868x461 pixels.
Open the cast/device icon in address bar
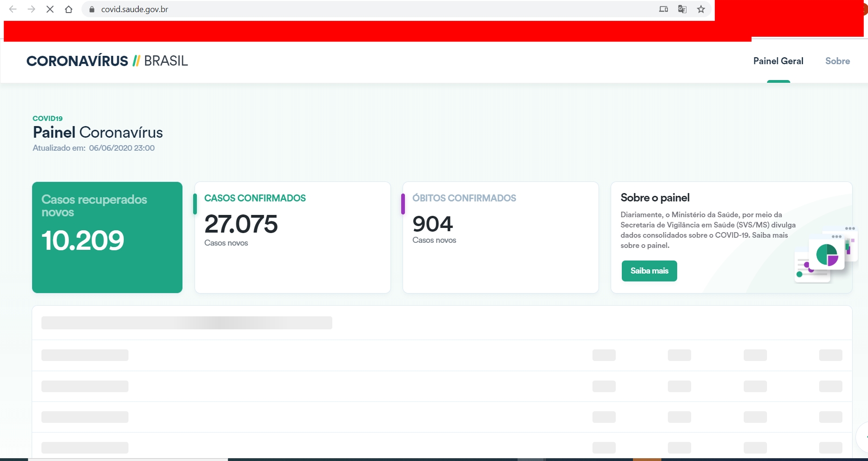(663, 9)
